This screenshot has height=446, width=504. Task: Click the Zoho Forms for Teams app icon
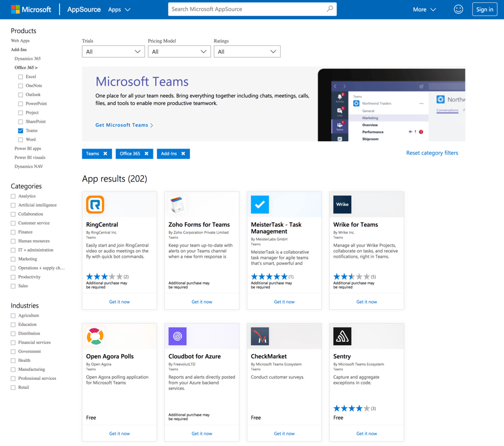[x=177, y=205]
